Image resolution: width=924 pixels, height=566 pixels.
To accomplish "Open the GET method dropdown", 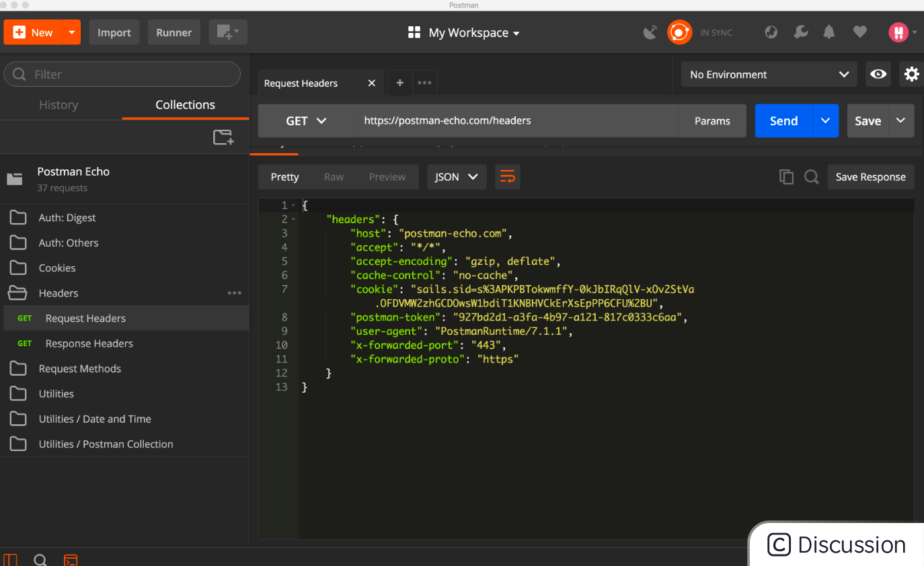I will click(307, 121).
